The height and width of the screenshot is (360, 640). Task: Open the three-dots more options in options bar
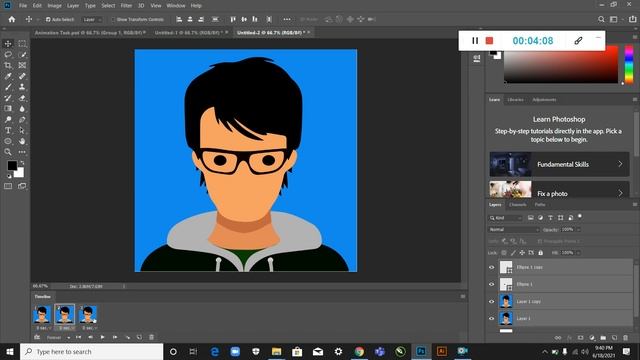[x=287, y=19]
